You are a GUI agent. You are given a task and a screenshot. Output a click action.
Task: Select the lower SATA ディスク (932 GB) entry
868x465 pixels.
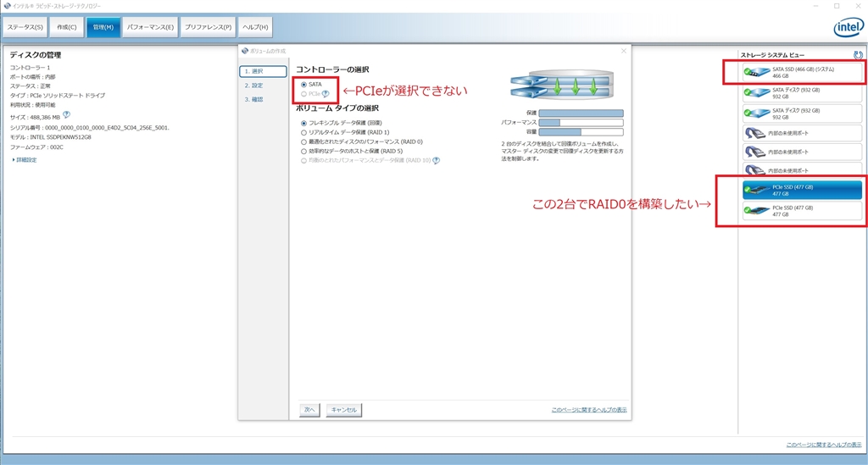802,113
